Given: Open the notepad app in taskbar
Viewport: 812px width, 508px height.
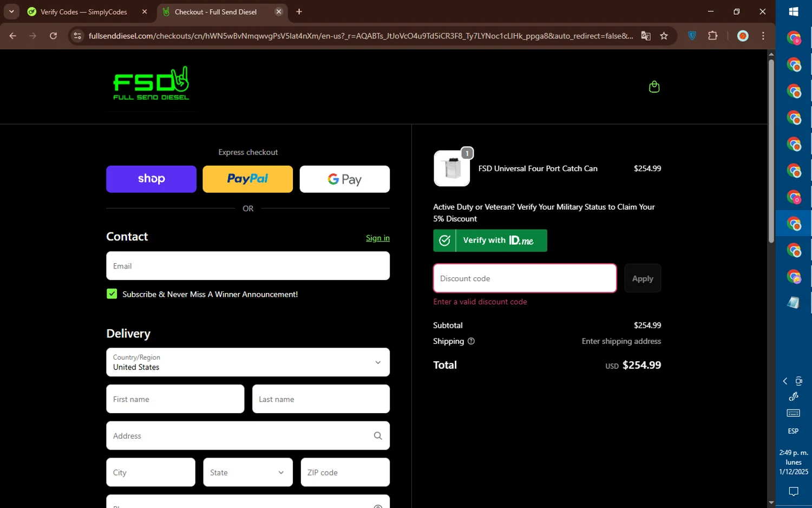Looking at the screenshot, I should [794, 303].
